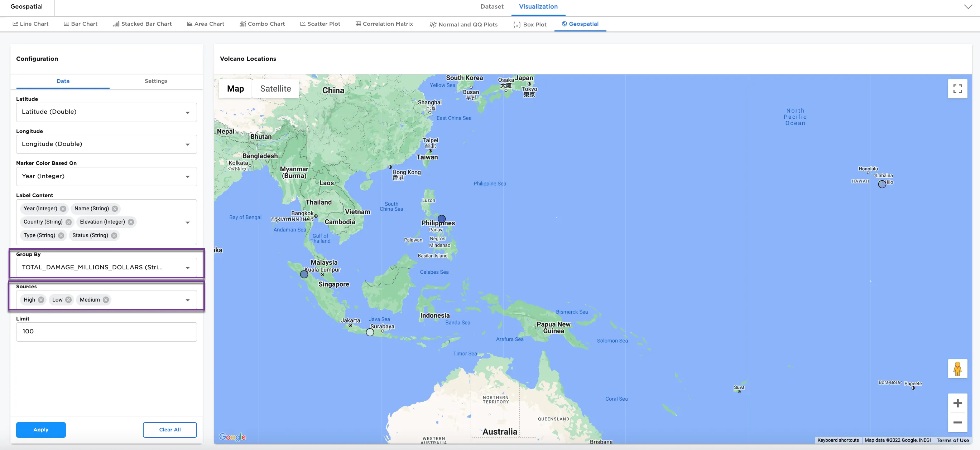Zoom out with the map minus icon

957,422
